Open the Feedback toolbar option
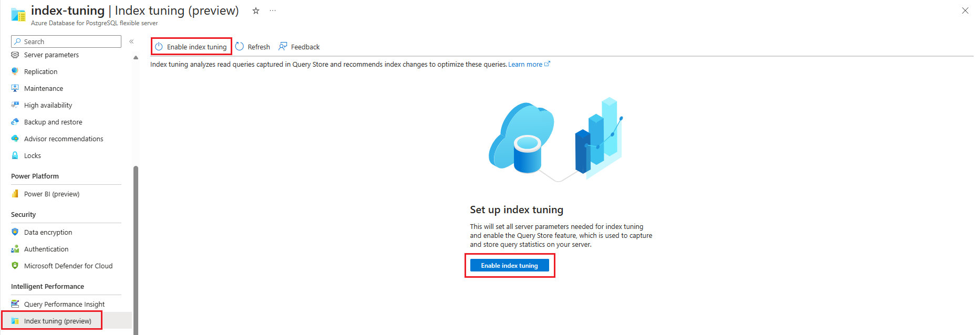The width and height of the screenshot is (980, 335). (x=299, y=47)
